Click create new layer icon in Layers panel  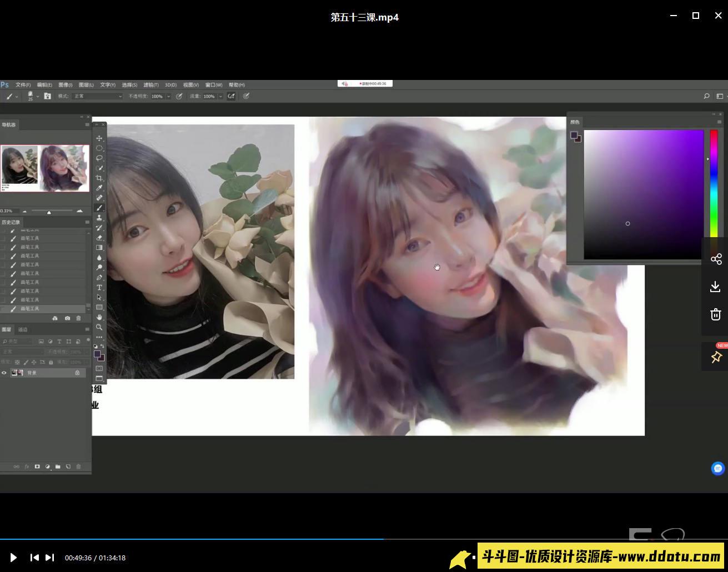(68, 466)
